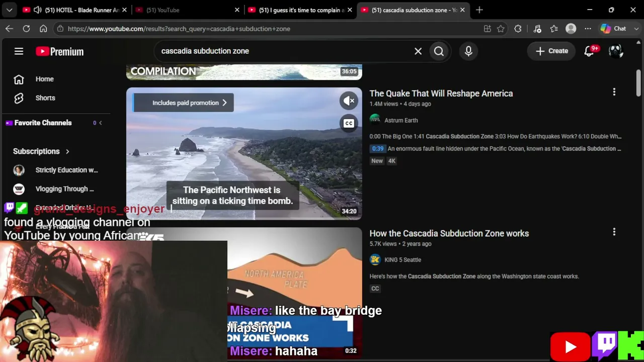Screen dimensions: 644x362
Task: Toggle captions on the video preview
Action: (349, 123)
